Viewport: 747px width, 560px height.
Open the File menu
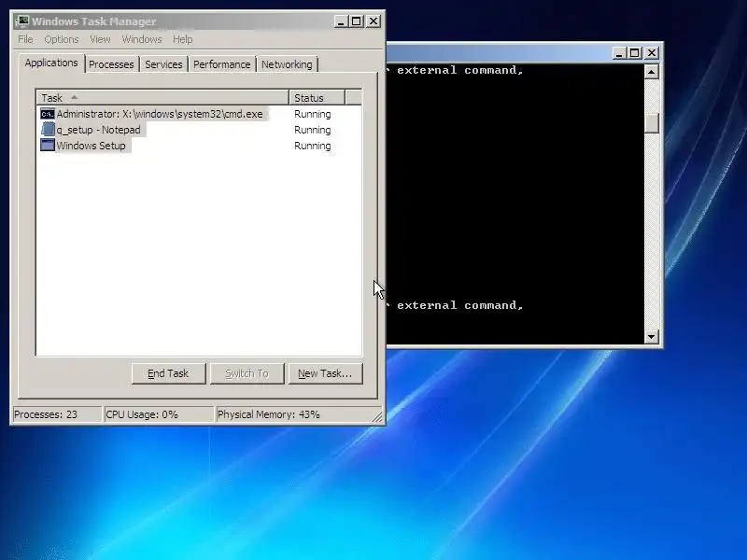pyautogui.click(x=25, y=39)
